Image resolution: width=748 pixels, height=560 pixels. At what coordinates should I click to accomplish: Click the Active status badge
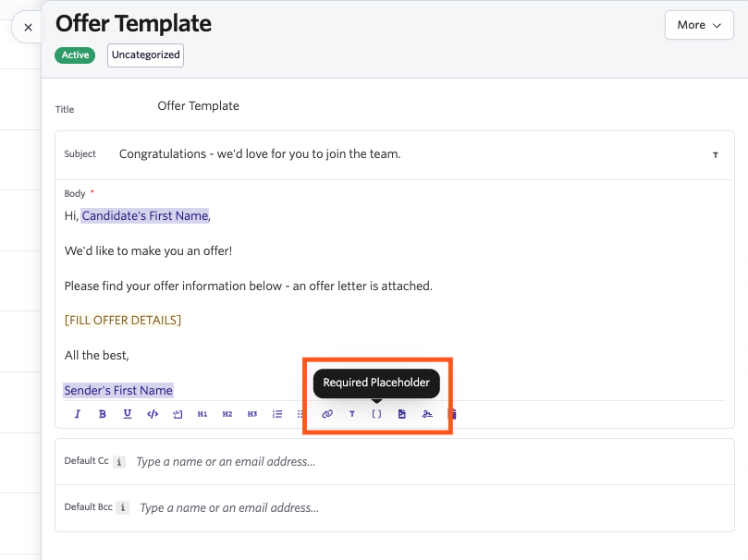point(75,55)
